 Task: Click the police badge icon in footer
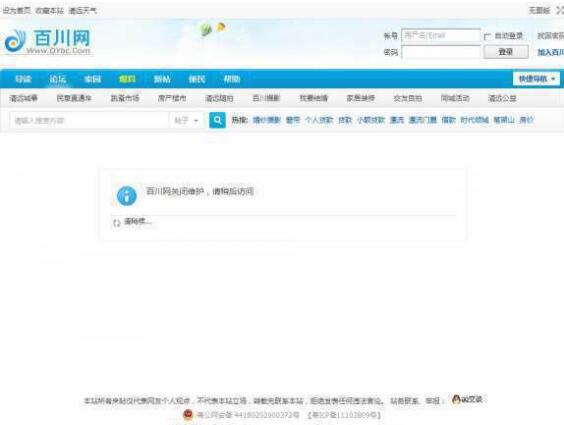(188, 415)
